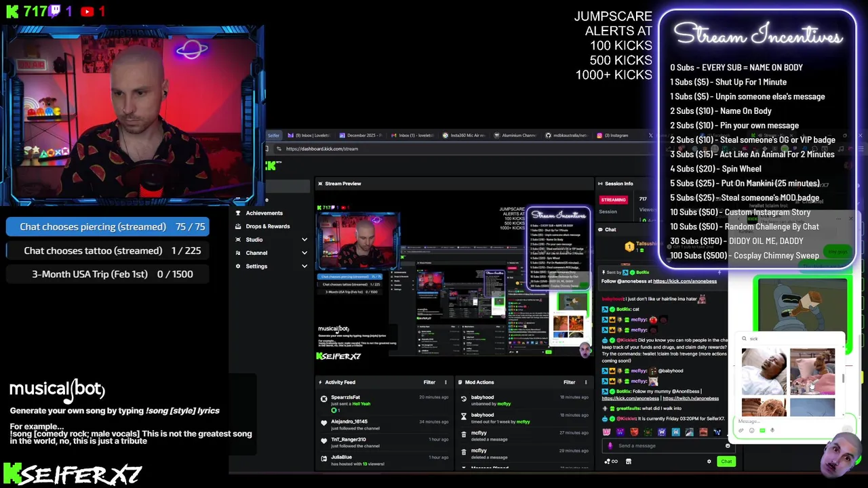Screen dimensions: 868x488
Task: Expand the Settings menu chevron
Action: tap(304, 266)
